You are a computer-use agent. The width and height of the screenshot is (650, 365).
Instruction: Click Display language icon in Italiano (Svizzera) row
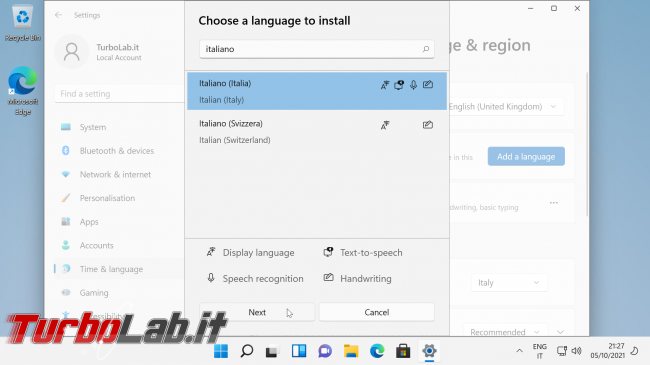point(385,125)
